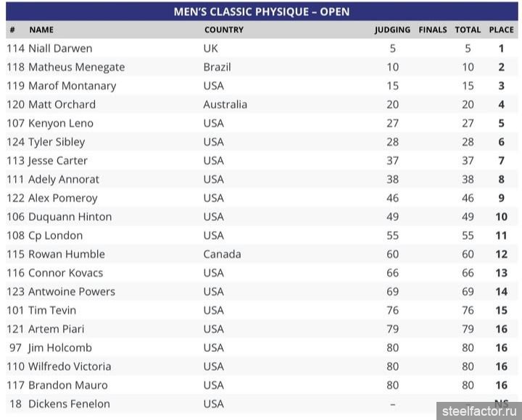Click the steelfactor.ru watermark link
The image size is (522, 420).
(478, 411)
